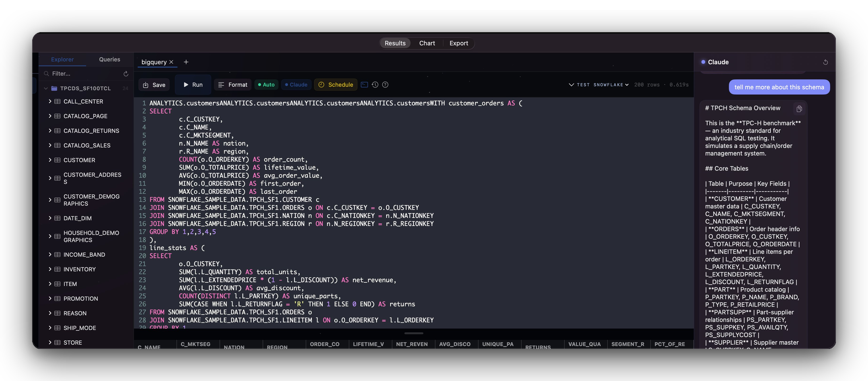
Task: Switch to the Queries tab
Action: tap(110, 59)
